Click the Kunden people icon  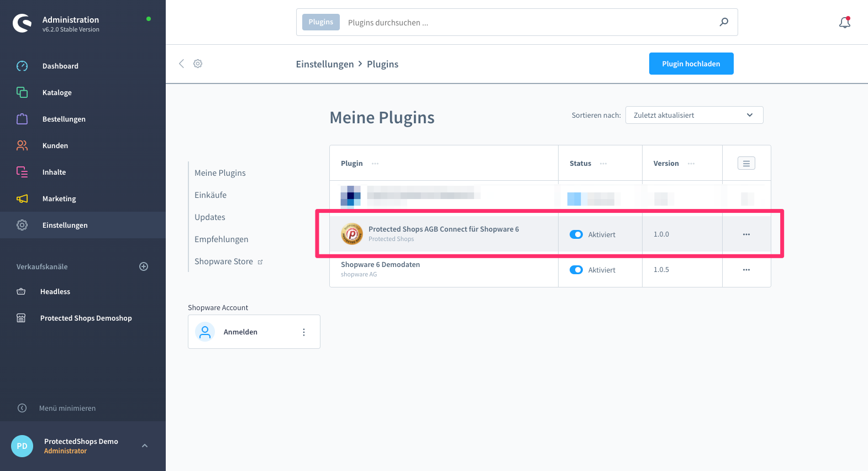tap(22, 145)
